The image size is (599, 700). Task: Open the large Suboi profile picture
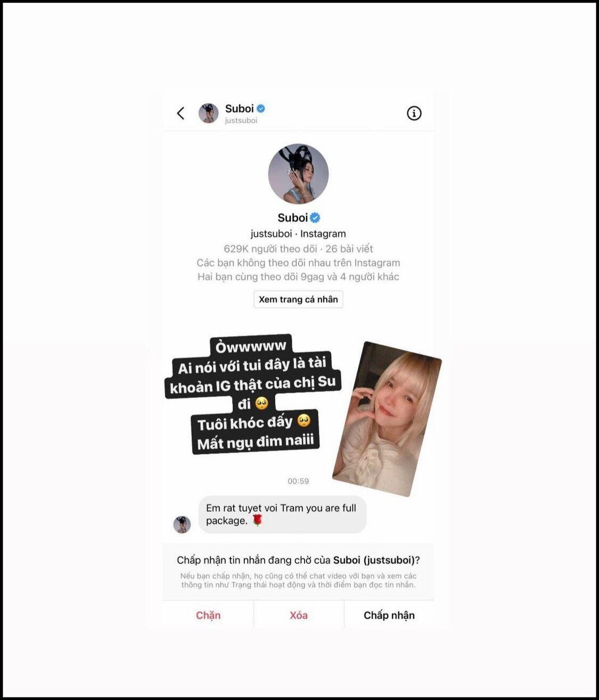[298, 174]
